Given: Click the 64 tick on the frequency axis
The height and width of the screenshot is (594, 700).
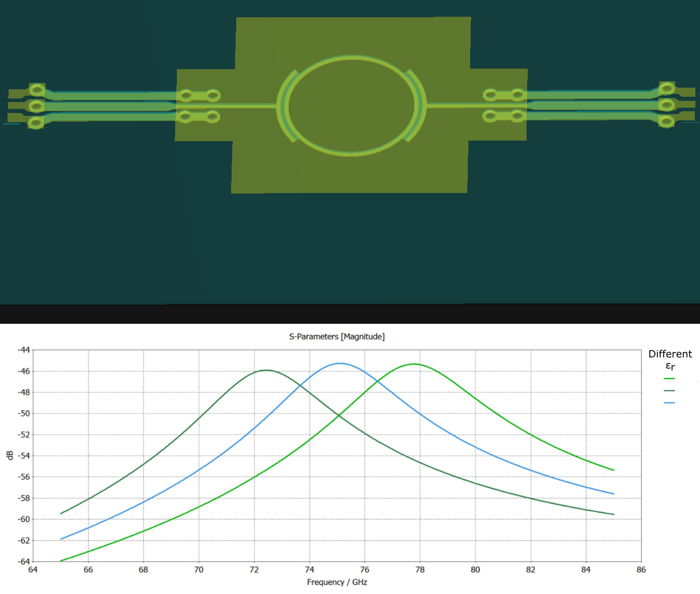Looking at the screenshot, I should (33, 570).
